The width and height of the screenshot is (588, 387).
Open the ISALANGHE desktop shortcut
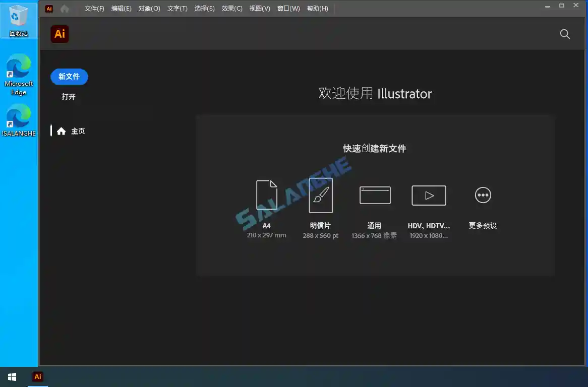19,118
